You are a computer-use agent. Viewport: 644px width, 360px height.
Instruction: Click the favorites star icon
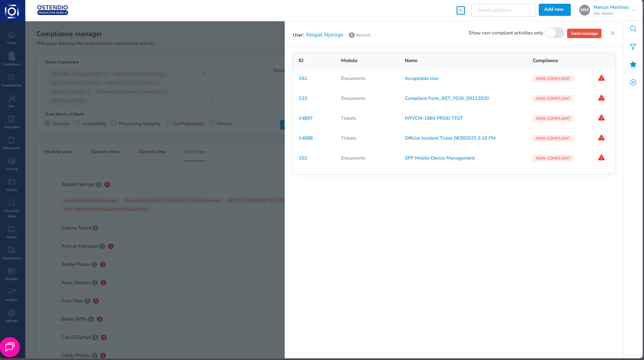pos(633,64)
